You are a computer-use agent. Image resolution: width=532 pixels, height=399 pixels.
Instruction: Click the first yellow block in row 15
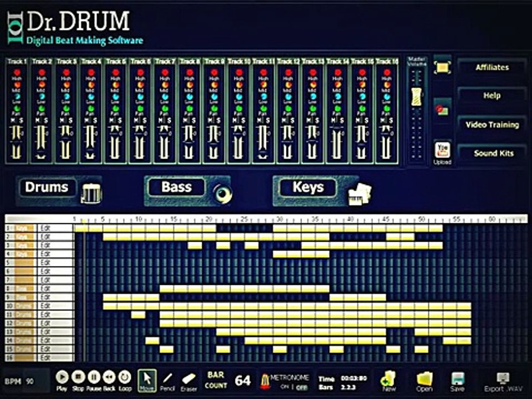tap(167, 349)
